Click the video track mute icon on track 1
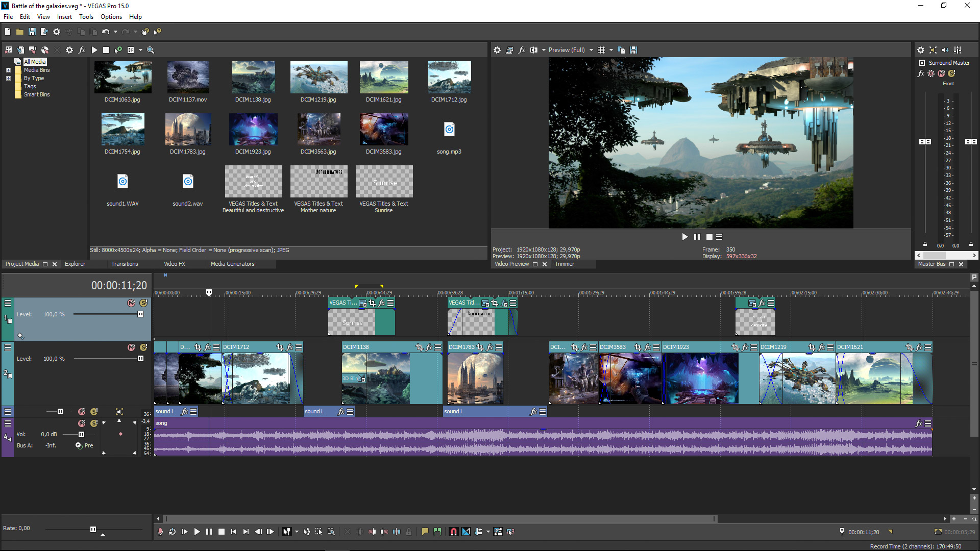This screenshot has width=980, height=551. click(x=131, y=303)
